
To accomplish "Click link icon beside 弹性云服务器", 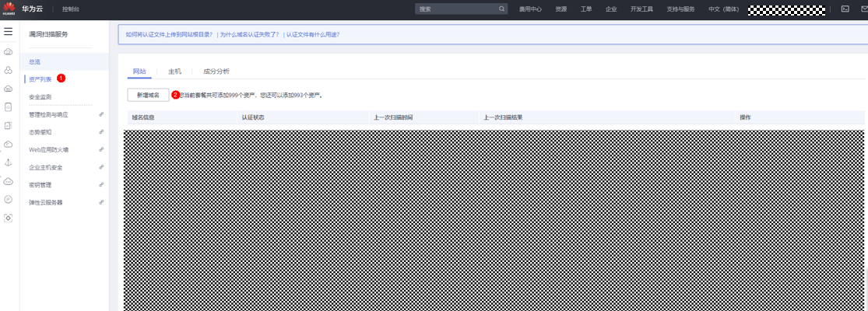I will [101, 202].
